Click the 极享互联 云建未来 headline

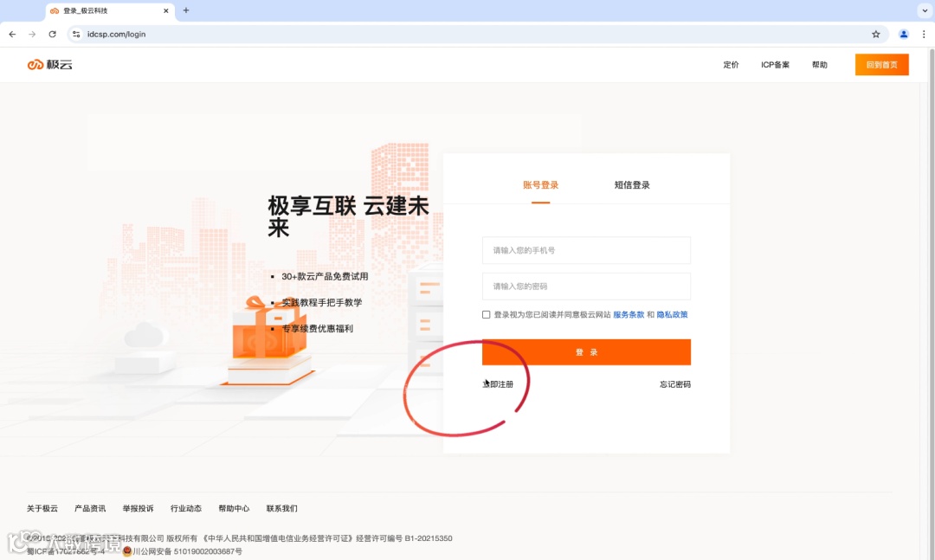coord(348,216)
